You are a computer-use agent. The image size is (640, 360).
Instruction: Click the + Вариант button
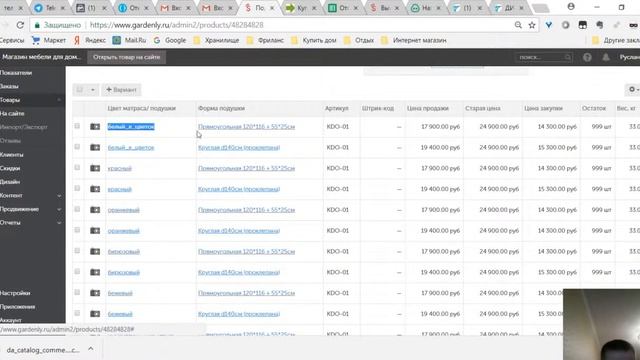pyautogui.click(x=121, y=90)
